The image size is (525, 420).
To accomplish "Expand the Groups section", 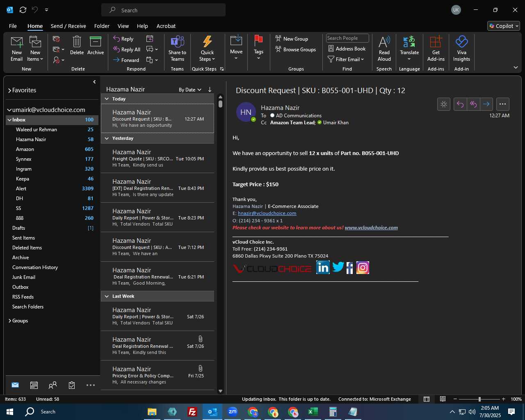I will click(9, 321).
